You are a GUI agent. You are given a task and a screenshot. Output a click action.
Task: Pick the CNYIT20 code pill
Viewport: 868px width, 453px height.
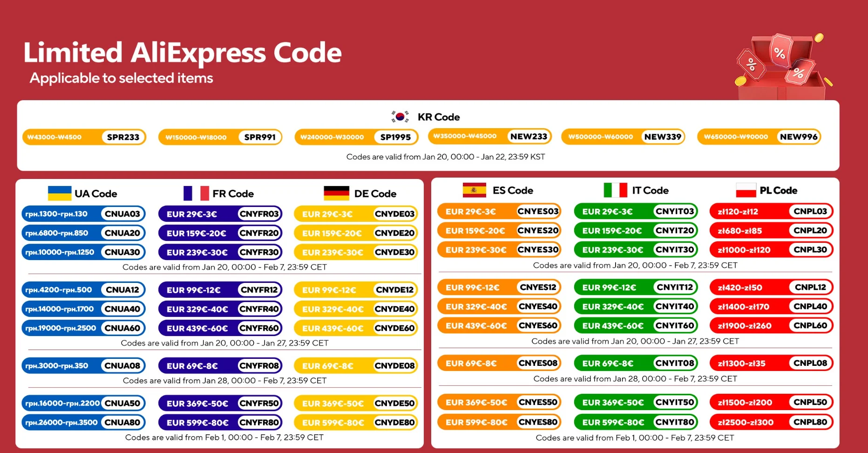coord(636,231)
